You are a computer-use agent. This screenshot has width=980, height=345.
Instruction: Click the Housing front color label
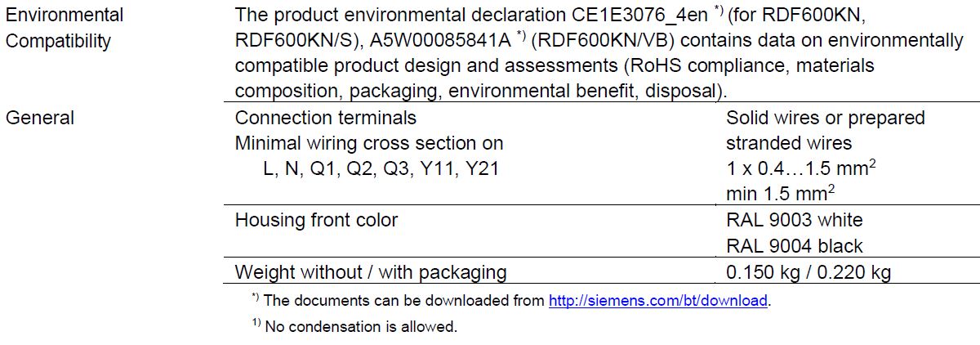pyautogui.click(x=317, y=220)
